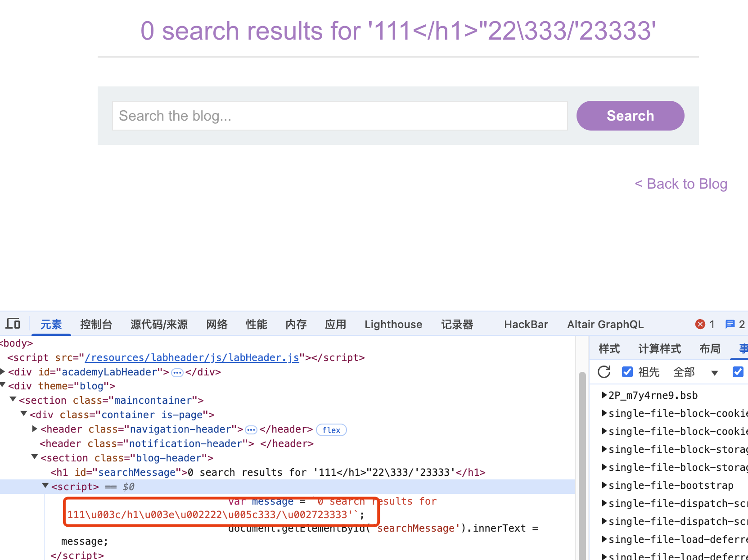Toggle the checkbox right of 全部 dropdown
The height and width of the screenshot is (560, 748).
(738, 372)
